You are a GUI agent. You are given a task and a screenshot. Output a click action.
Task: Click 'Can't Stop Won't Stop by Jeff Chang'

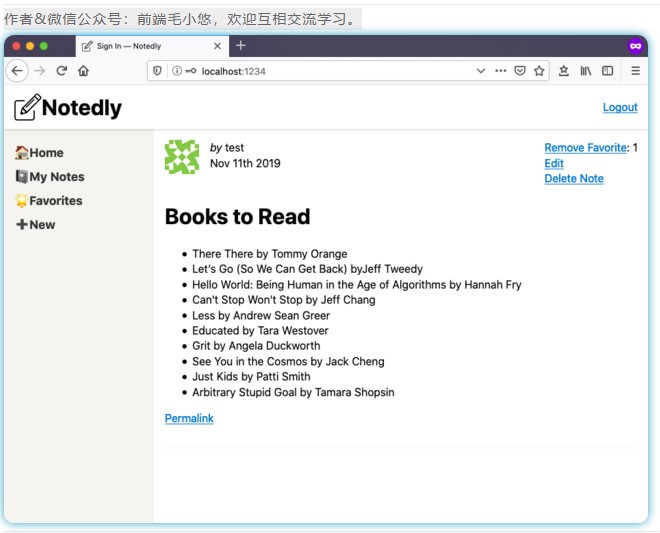click(x=284, y=300)
